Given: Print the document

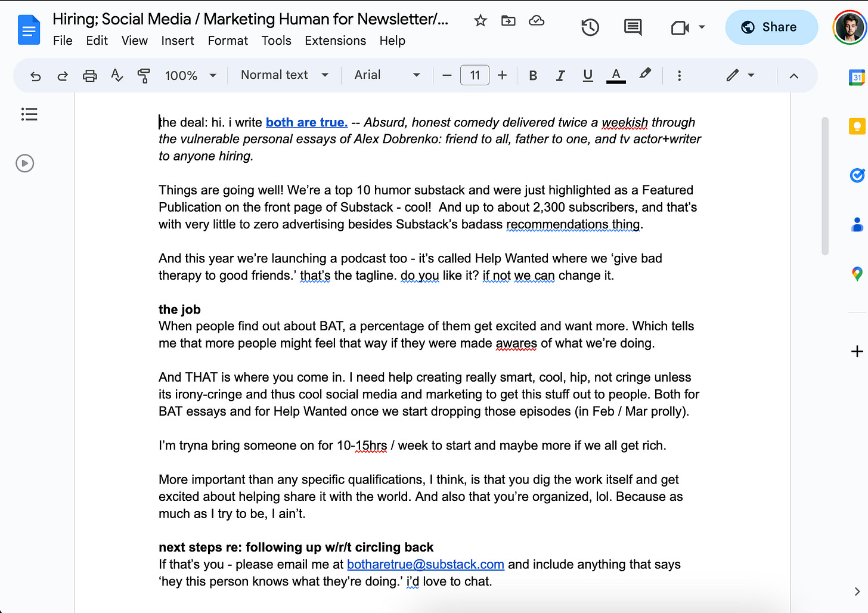Looking at the screenshot, I should tap(89, 76).
